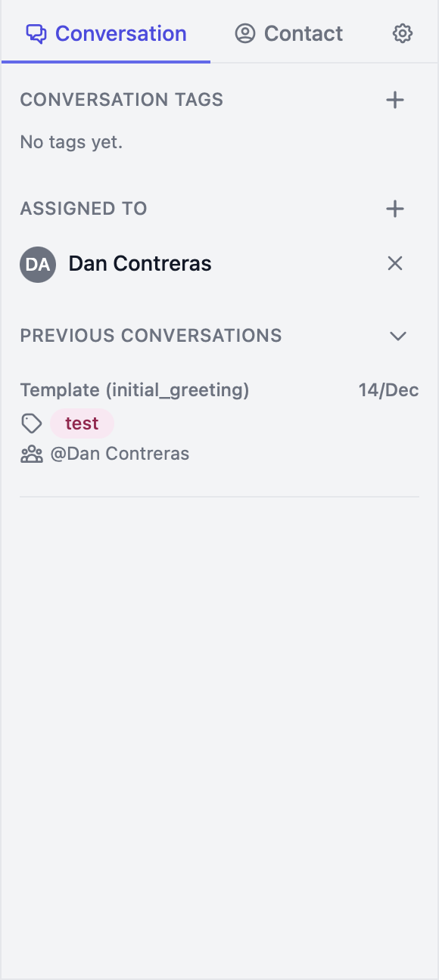Click the 14/Dec date label
439x980 pixels.
coord(388,390)
